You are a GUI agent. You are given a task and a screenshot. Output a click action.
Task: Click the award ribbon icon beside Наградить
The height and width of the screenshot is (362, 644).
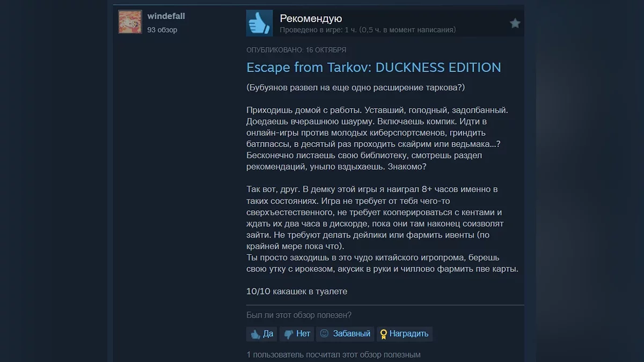(383, 334)
